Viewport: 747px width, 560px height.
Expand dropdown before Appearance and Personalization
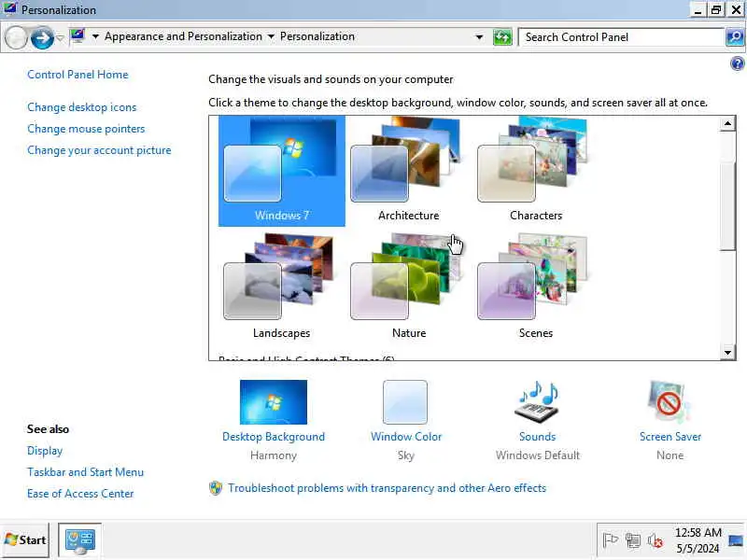[x=95, y=36]
